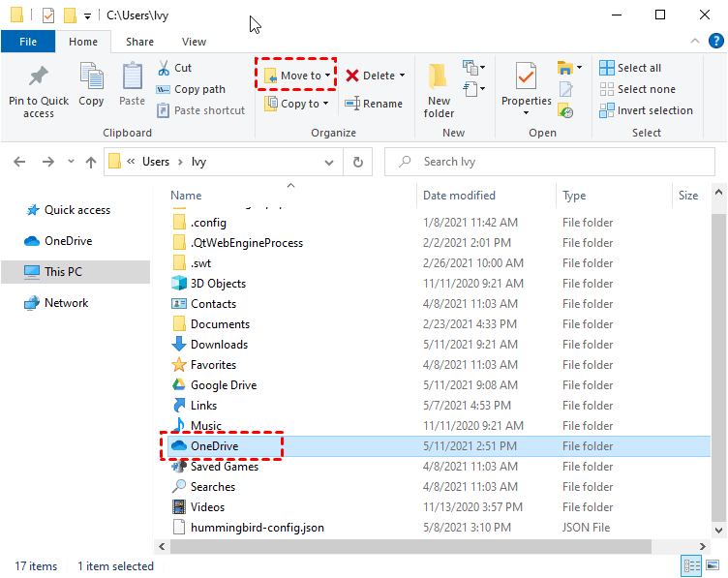728x578 pixels.
Task: Open the Copy to dropdown
Action: 296,104
